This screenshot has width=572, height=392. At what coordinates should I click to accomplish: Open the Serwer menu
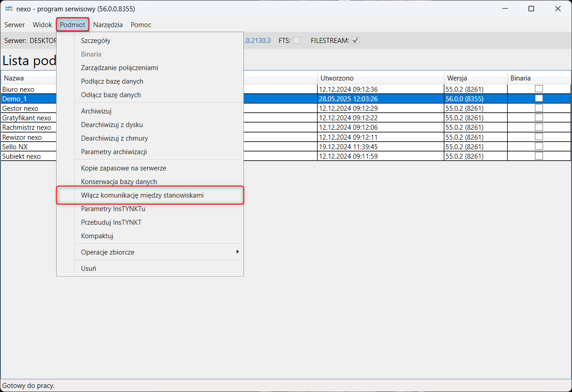point(14,25)
